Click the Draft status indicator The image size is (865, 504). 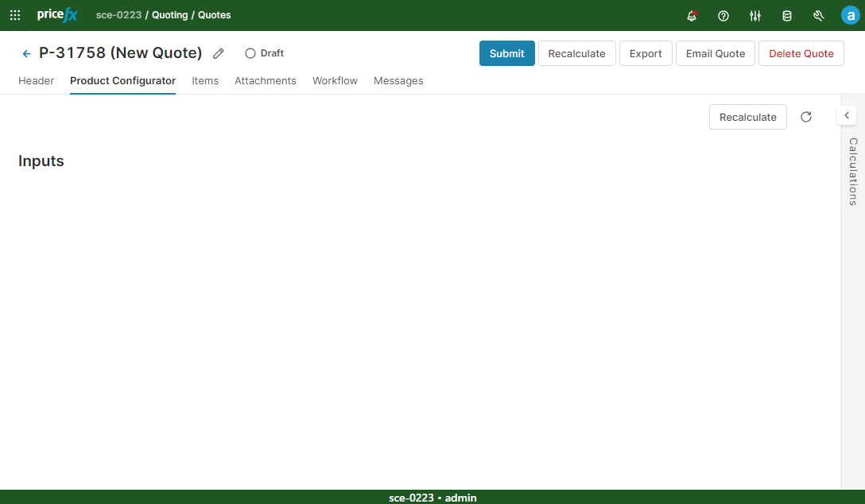264,53
